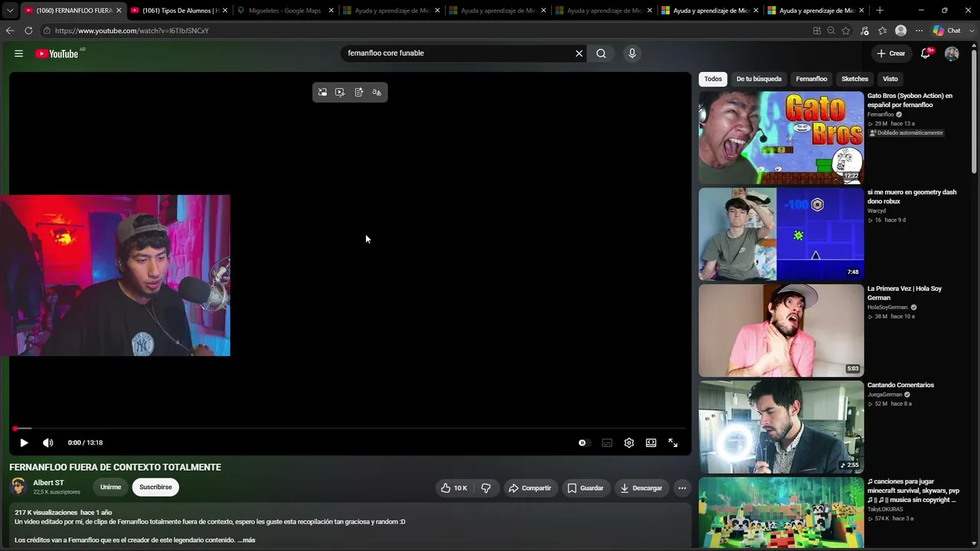The image size is (980, 551).
Task: Dislike the video with thumbs down
Action: 485,487
